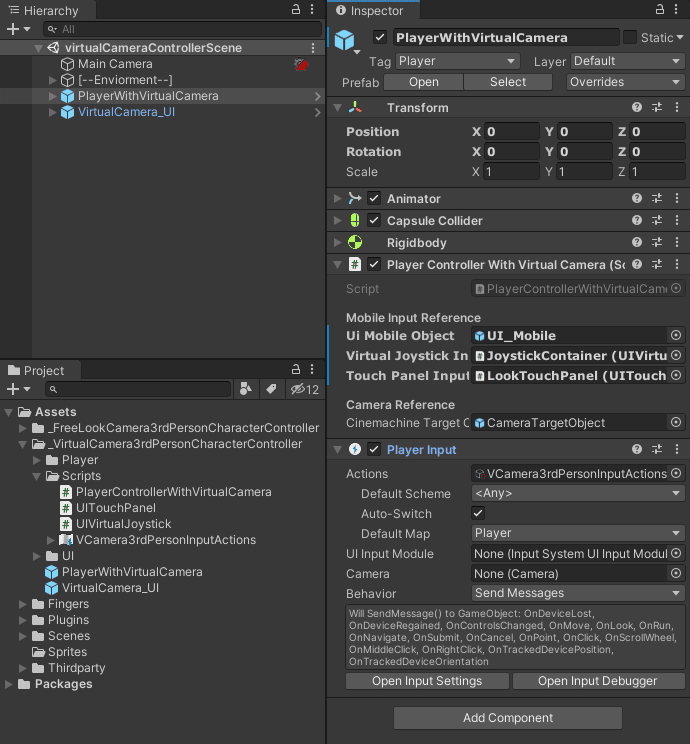Screen dimensions: 690x744
Task: Enable the Static checkbox
Action: 630,37
